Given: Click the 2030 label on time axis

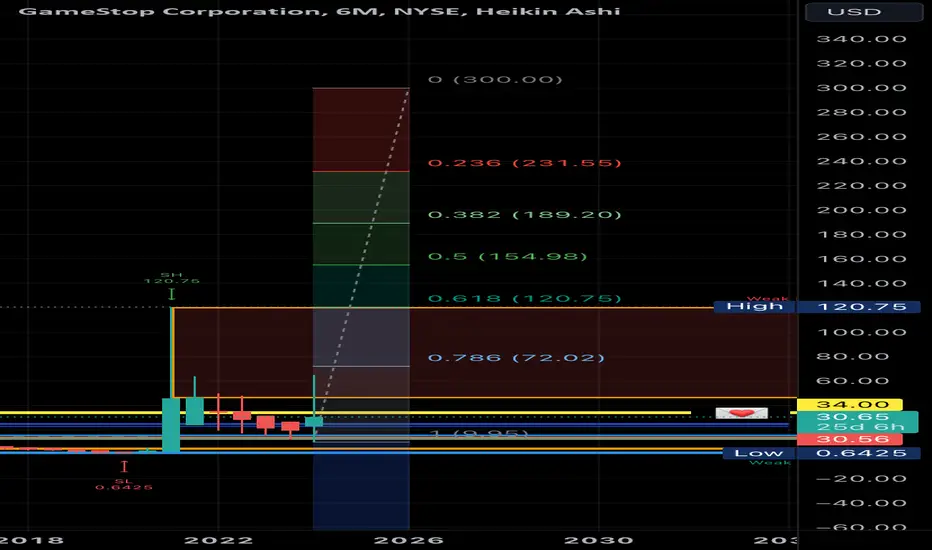Looking at the screenshot, I should coord(599,540).
